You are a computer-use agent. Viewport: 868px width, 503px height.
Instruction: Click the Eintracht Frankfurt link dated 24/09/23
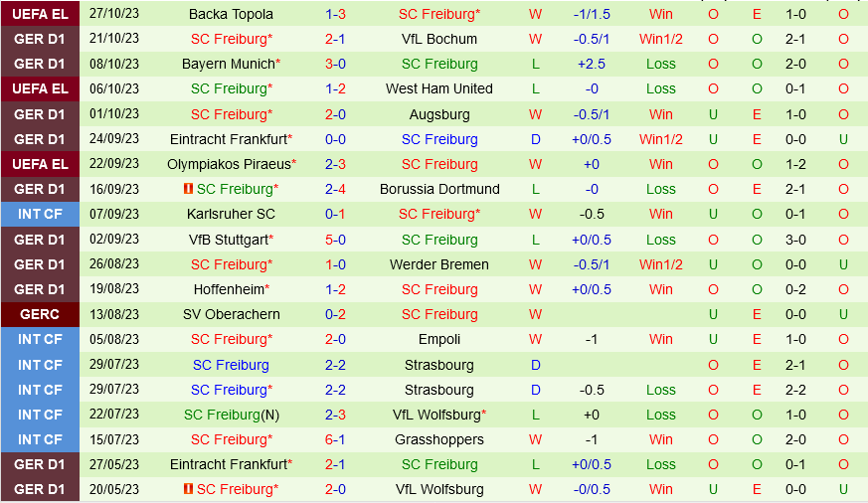point(231,139)
